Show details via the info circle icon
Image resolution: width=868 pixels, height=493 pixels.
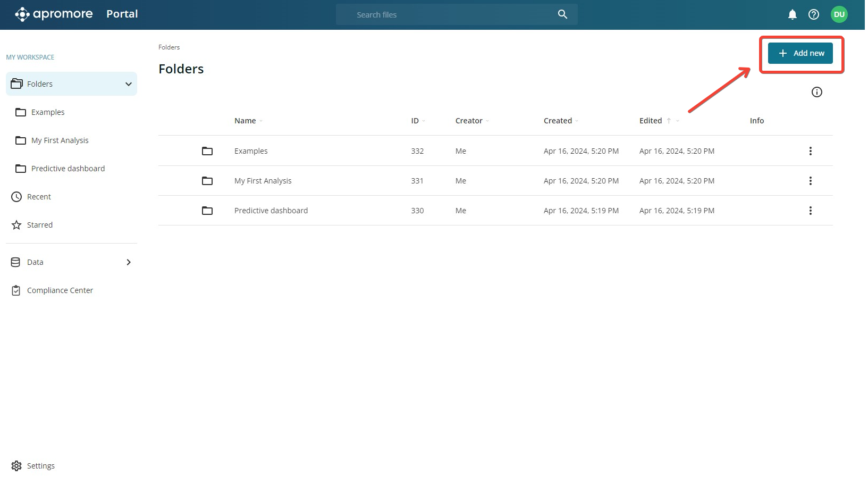tap(816, 92)
